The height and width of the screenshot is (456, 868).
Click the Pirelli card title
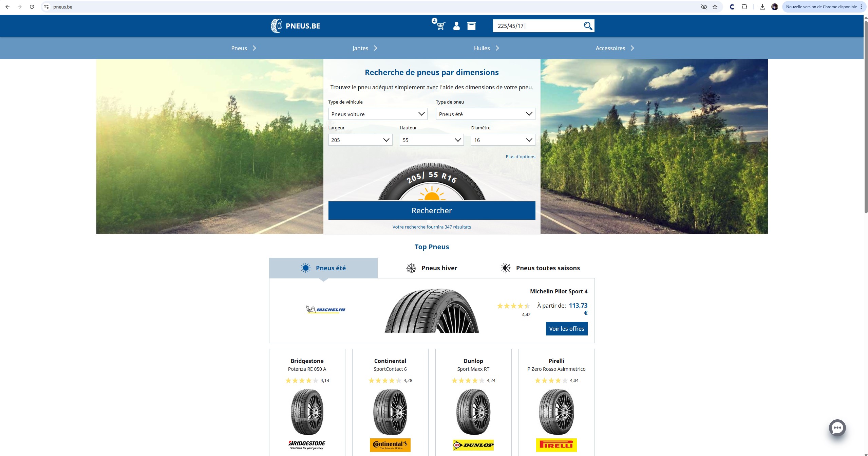556,361
